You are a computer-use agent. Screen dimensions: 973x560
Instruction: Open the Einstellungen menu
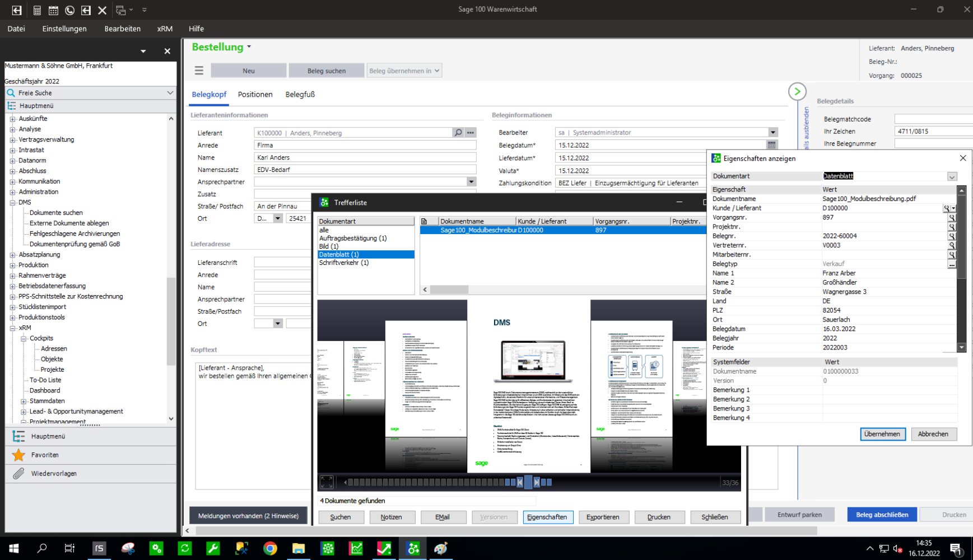click(64, 29)
